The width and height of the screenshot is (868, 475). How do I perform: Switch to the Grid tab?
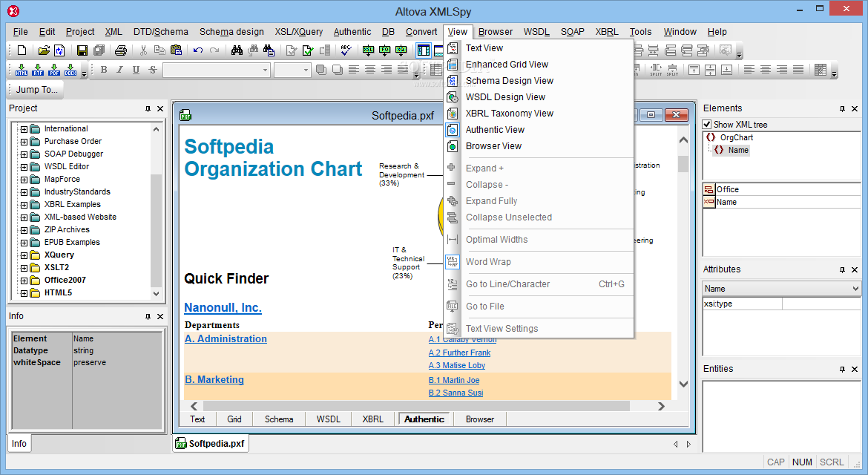tap(234, 419)
